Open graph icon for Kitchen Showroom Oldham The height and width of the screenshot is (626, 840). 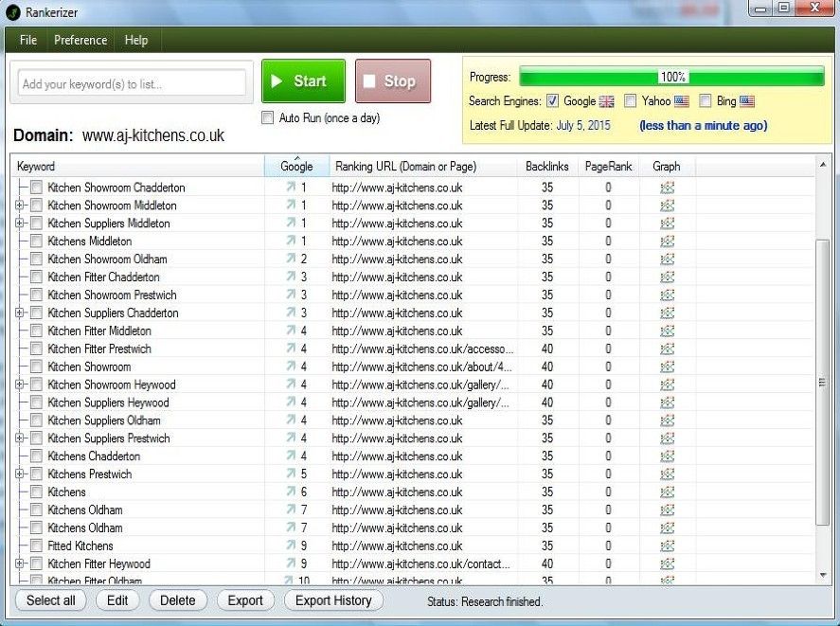click(667, 259)
